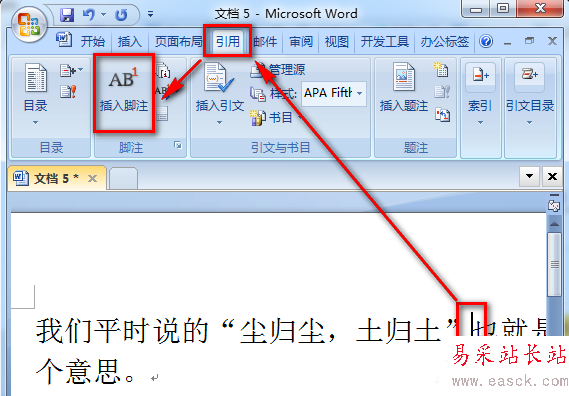Open the 视图 ribbon tab
Image resolution: width=569 pixels, height=396 pixels.
[336, 41]
